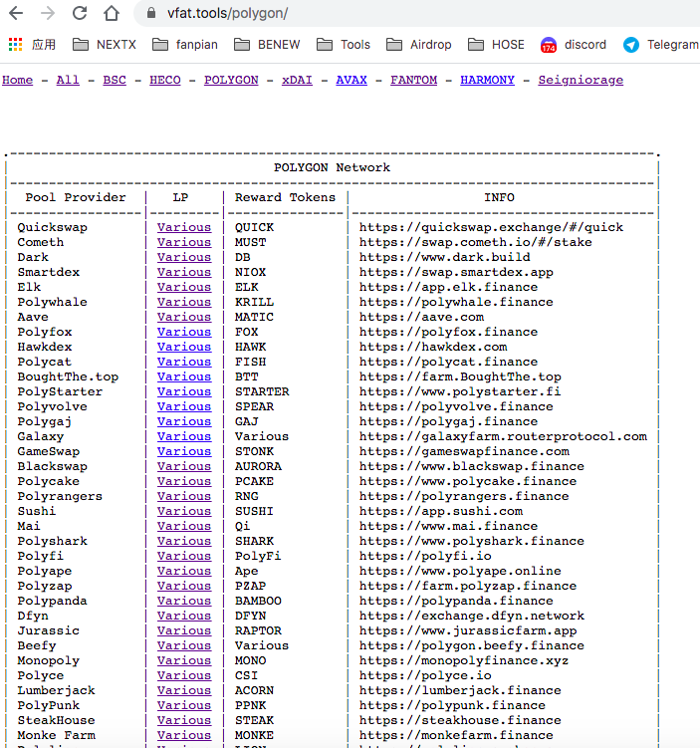Open Various LP link for Elk
This screenshot has width=700, height=748.
184,287
